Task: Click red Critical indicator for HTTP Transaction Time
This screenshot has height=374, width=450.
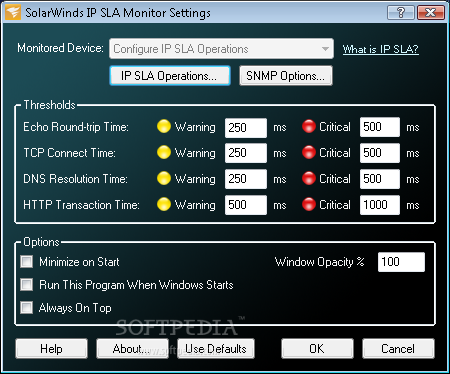Action: [x=309, y=204]
